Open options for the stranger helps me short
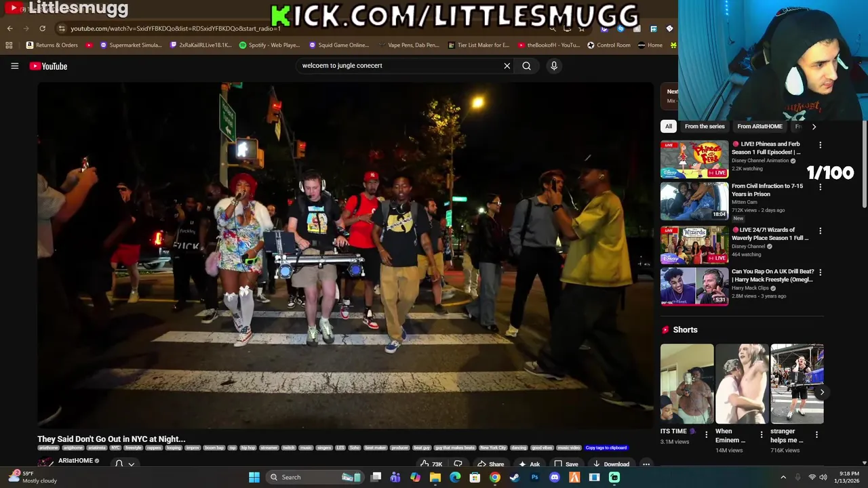This screenshot has height=488, width=868. pyautogui.click(x=816, y=434)
